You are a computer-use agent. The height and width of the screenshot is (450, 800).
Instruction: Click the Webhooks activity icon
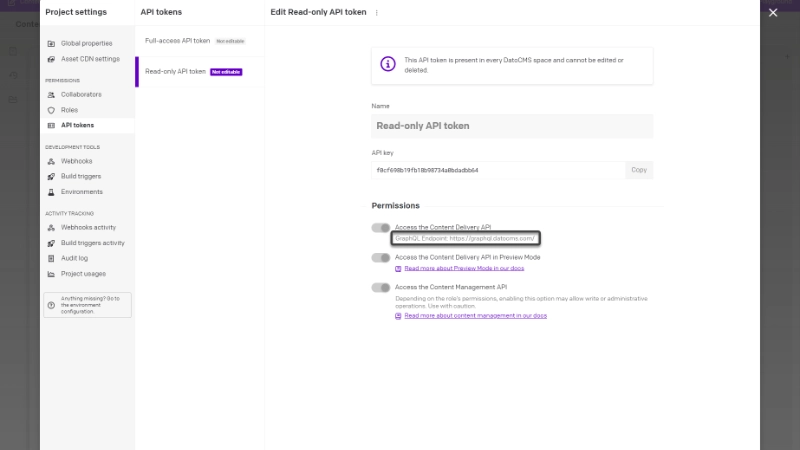[51, 228]
